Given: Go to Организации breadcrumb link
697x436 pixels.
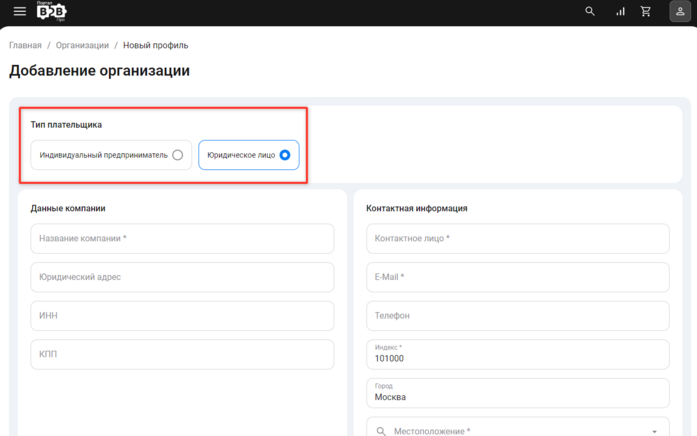Looking at the screenshot, I should [82, 45].
